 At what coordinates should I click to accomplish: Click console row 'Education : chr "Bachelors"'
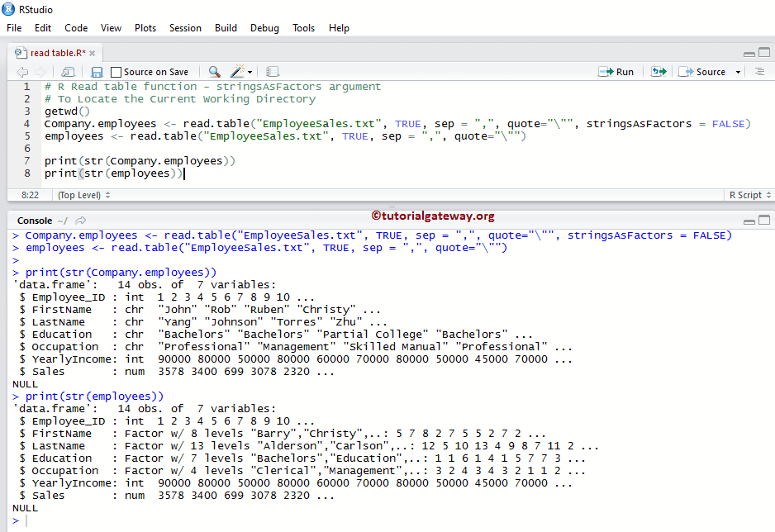pyautogui.click(x=276, y=335)
